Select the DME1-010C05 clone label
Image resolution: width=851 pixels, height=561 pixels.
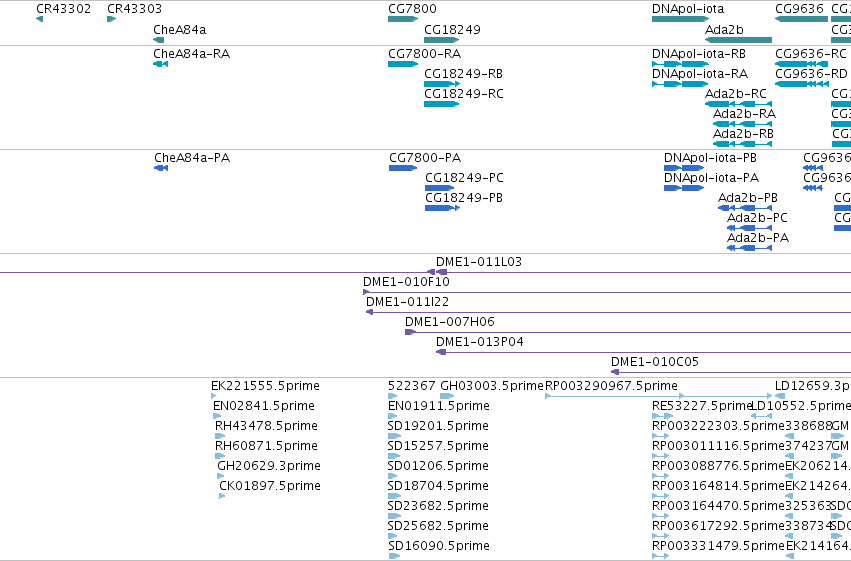click(x=655, y=362)
